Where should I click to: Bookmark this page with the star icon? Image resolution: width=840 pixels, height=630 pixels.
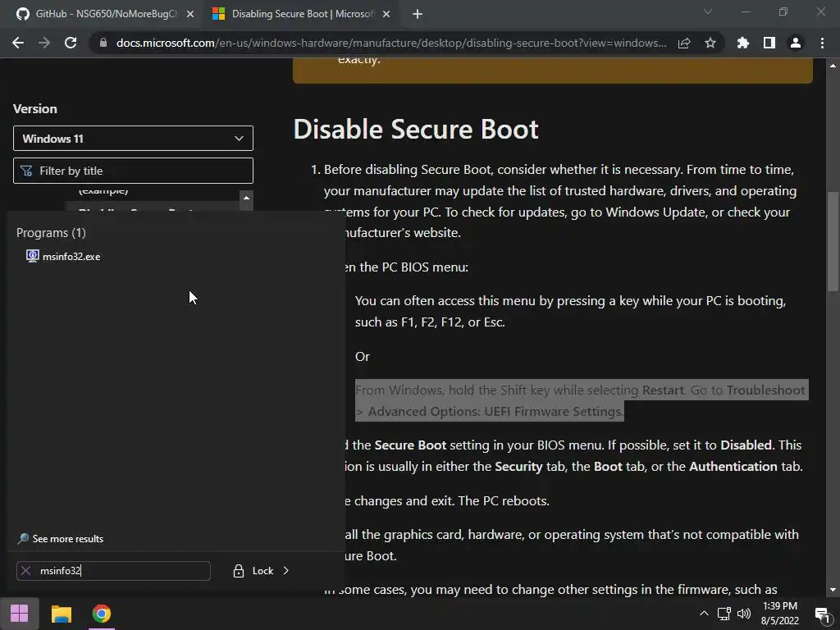[x=710, y=43]
